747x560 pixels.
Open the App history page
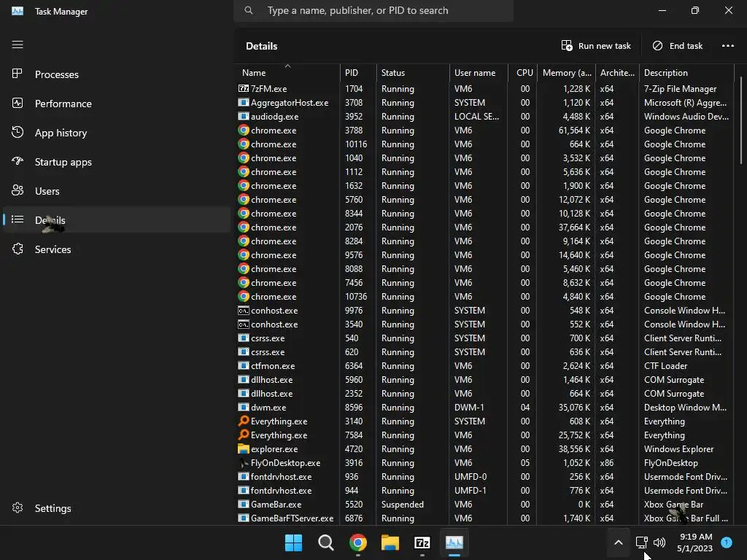coord(117,133)
